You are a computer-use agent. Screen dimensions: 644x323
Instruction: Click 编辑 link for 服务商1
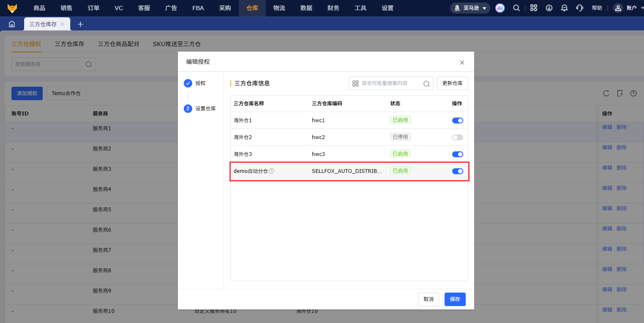[607, 127]
